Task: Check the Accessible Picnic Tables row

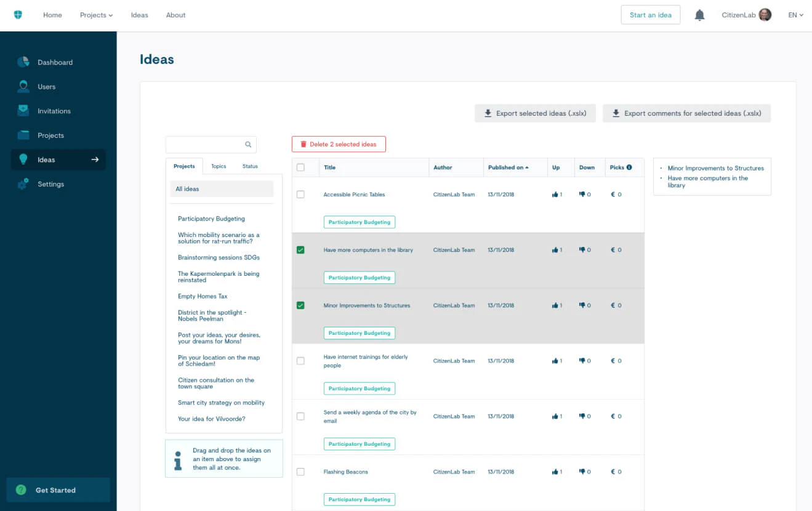Action: pyautogui.click(x=300, y=194)
